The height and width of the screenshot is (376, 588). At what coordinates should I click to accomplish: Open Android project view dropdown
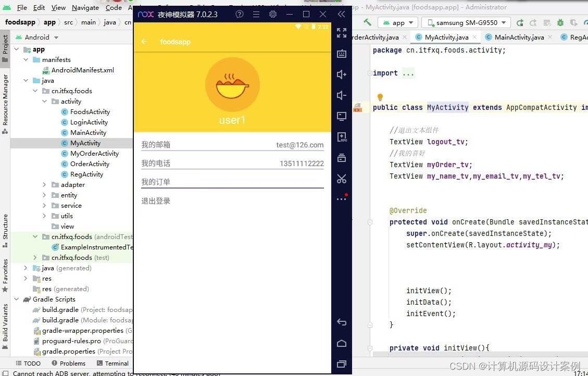click(36, 37)
